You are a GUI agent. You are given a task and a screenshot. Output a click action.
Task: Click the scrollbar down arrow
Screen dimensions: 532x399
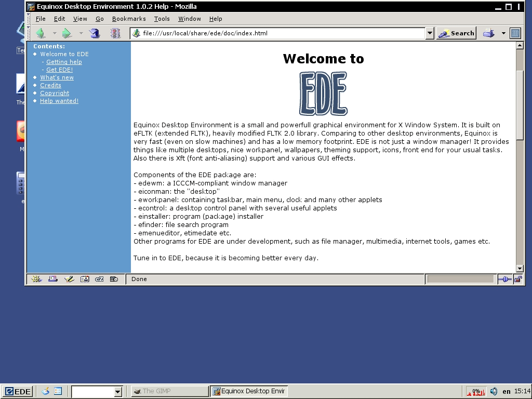(x=520, y=269)
